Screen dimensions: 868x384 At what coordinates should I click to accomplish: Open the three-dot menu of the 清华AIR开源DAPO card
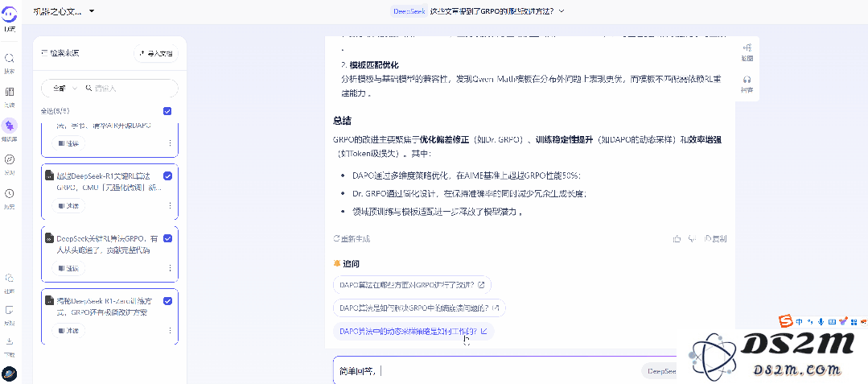pyautogui.click(x=170, y=143)
